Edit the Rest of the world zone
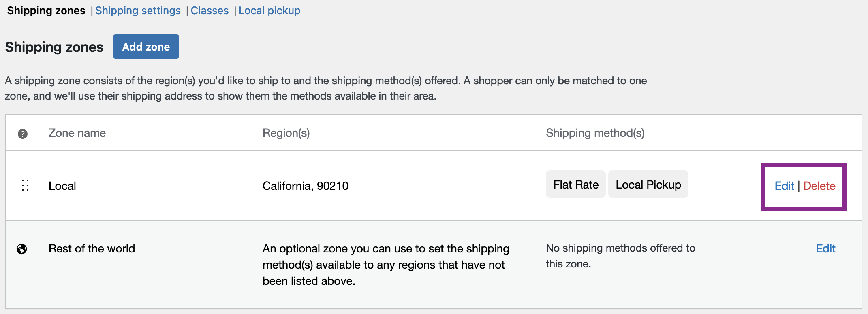 [825, 248]
